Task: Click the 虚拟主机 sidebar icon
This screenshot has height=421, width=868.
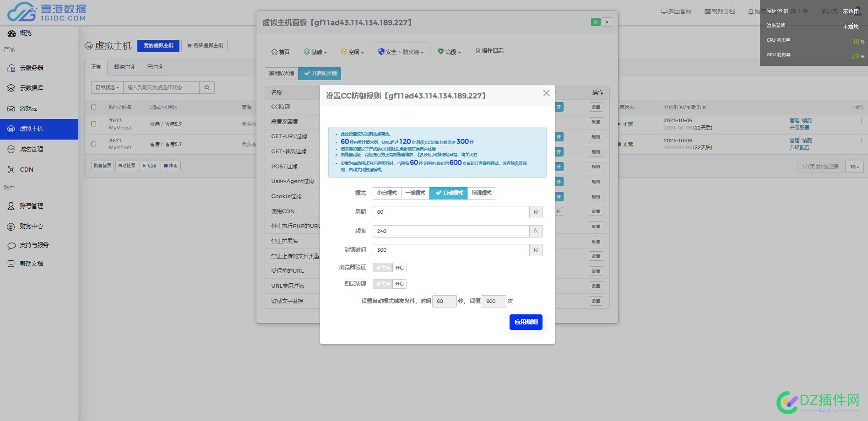Action: click(x=11, y=129)
